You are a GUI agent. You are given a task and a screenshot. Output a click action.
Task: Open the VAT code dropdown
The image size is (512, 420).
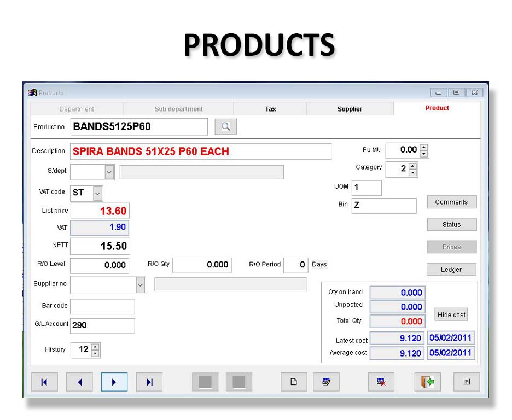[x=97, y=193]
